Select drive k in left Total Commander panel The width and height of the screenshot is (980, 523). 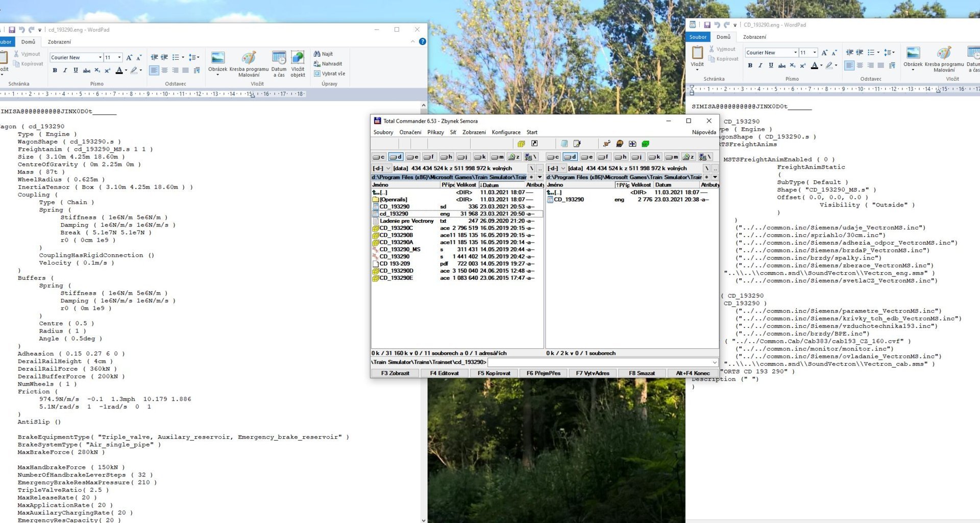(480, 157)
